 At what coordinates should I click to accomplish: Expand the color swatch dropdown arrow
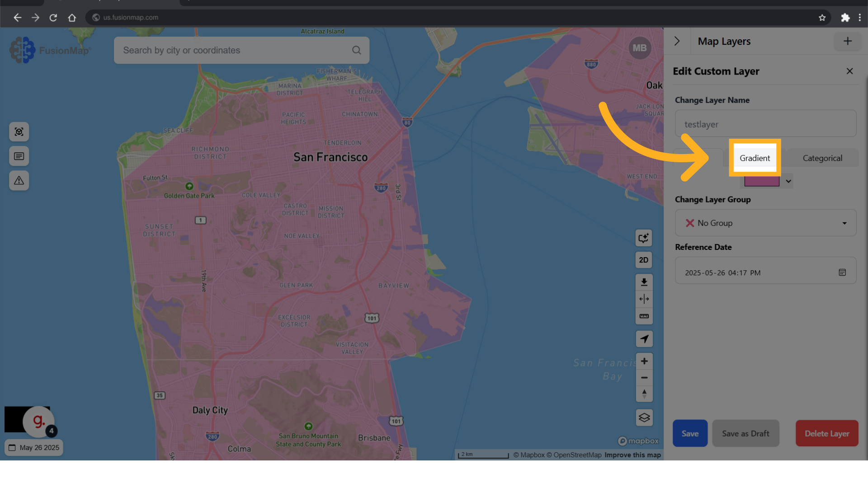point(788,181)
